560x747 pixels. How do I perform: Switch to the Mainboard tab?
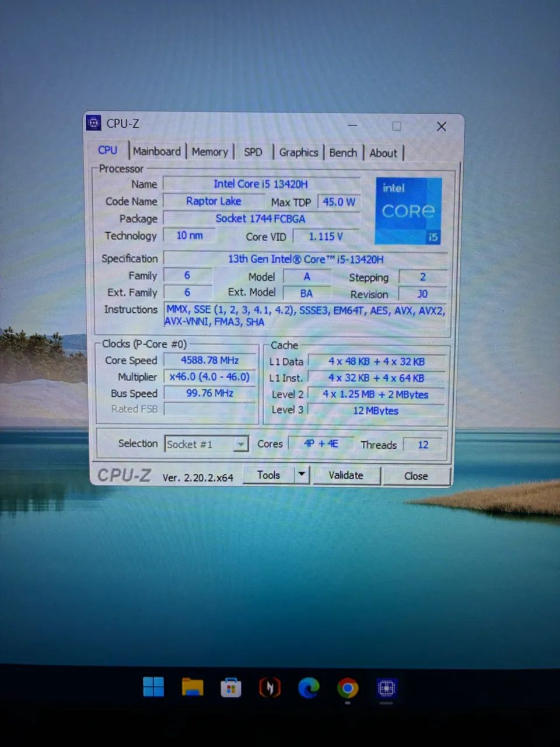(156, 152)
